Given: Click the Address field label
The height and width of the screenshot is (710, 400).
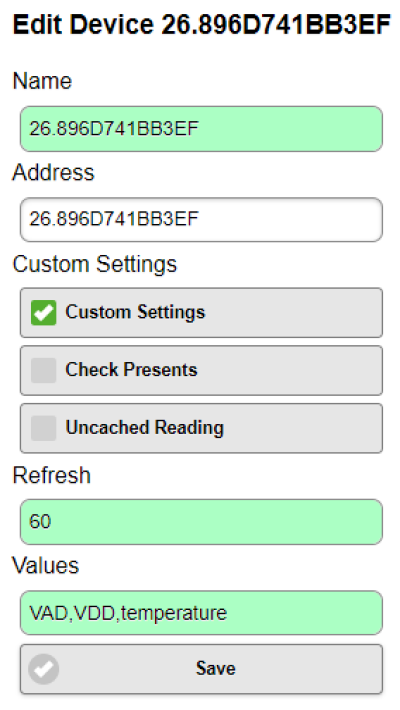Looking at the screenshot, I should point(53,173).
